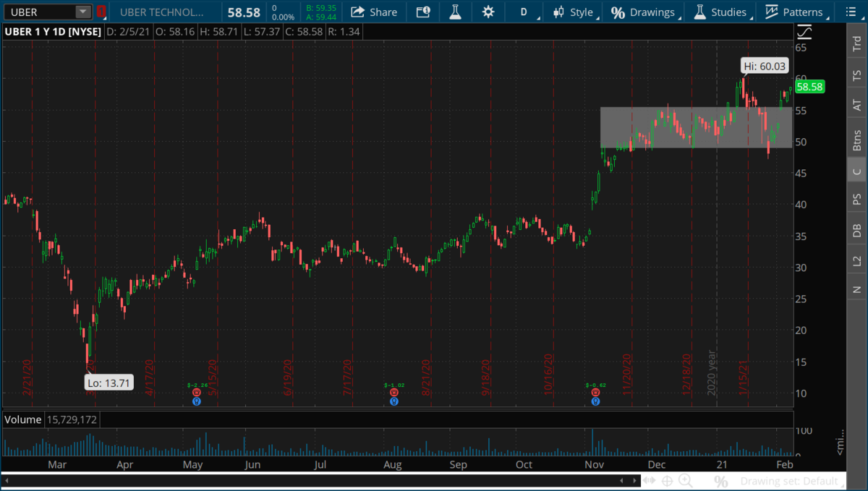Open the L2 side tab
Viewport: 868px width, 491px height.
click(x=857, y=260)
